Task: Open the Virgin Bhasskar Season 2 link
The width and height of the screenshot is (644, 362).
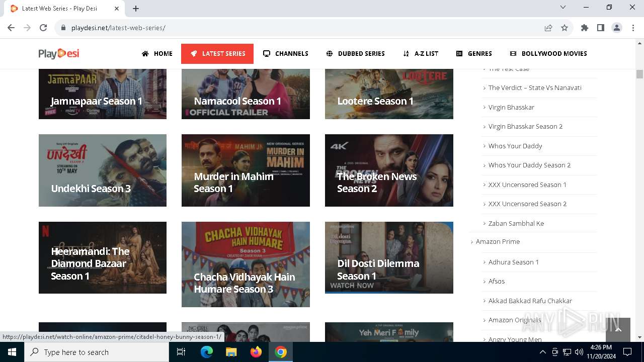Action: [x=525, y=126]
